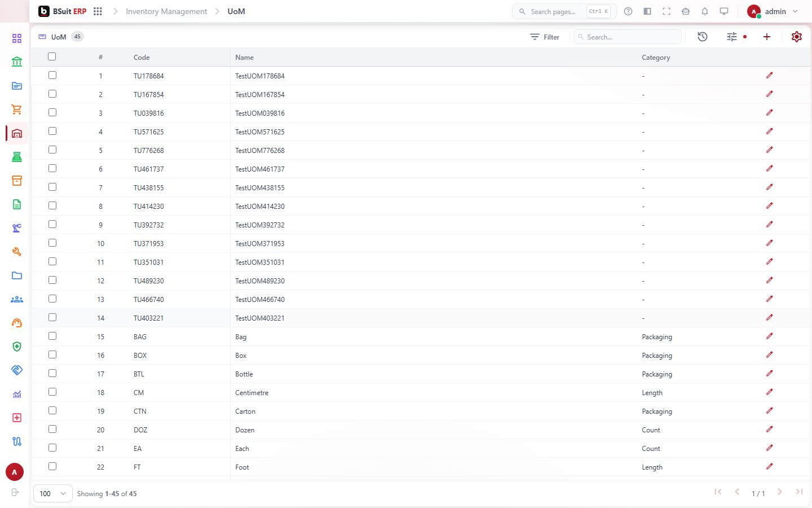Tick the Centimetre row checkbox

click(52, 392)
